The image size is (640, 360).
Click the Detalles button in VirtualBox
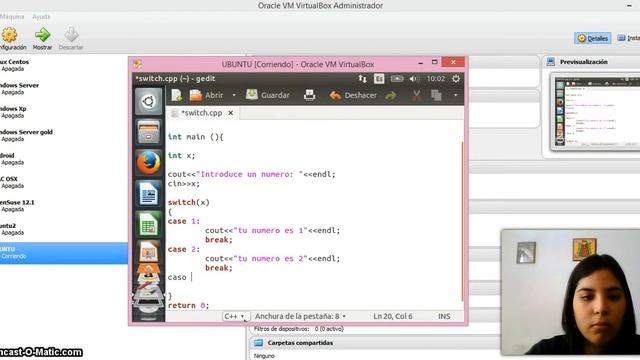pyautogui.click(x=593, y=38)
